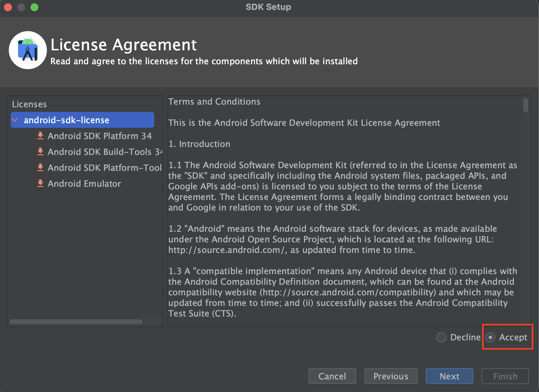
Task: Click the green zoom window button
Action: (34, 7)
